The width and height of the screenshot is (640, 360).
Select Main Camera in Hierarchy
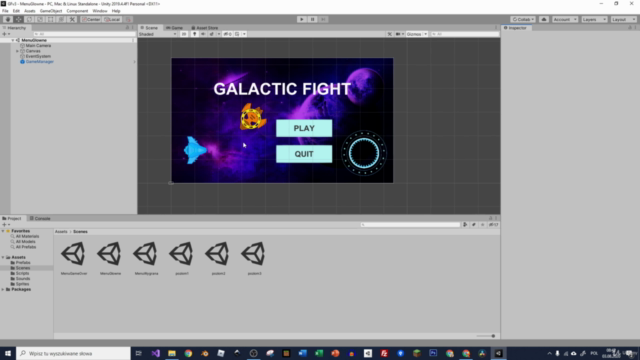point(38,46)
